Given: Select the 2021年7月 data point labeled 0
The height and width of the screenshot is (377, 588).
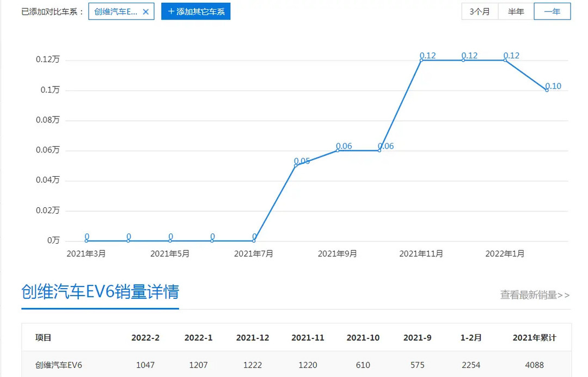Looking at the screenshot, I should (x=254, y=240).
